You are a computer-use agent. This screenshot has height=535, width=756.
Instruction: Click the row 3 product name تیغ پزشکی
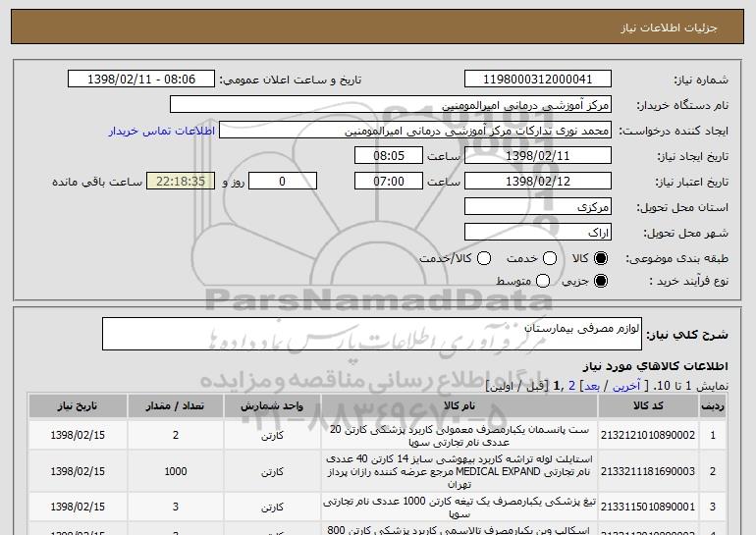click(459, 508)
